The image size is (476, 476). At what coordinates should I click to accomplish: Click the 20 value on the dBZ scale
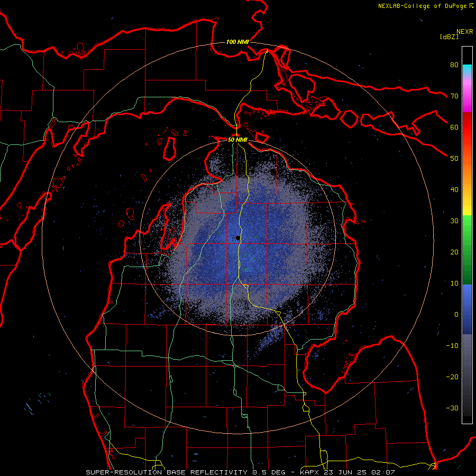(x=454, y=252)
